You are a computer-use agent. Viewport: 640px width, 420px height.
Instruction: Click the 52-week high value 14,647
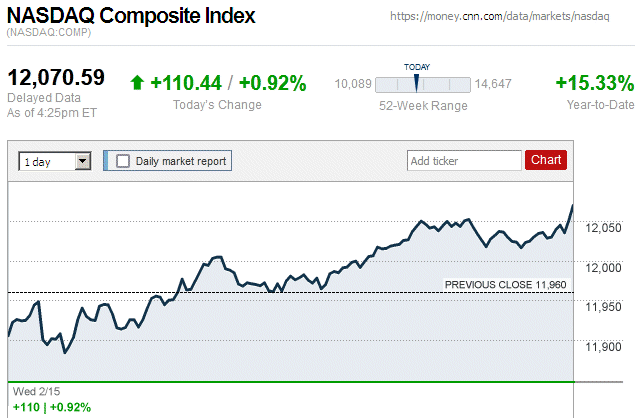click(493, 84)
